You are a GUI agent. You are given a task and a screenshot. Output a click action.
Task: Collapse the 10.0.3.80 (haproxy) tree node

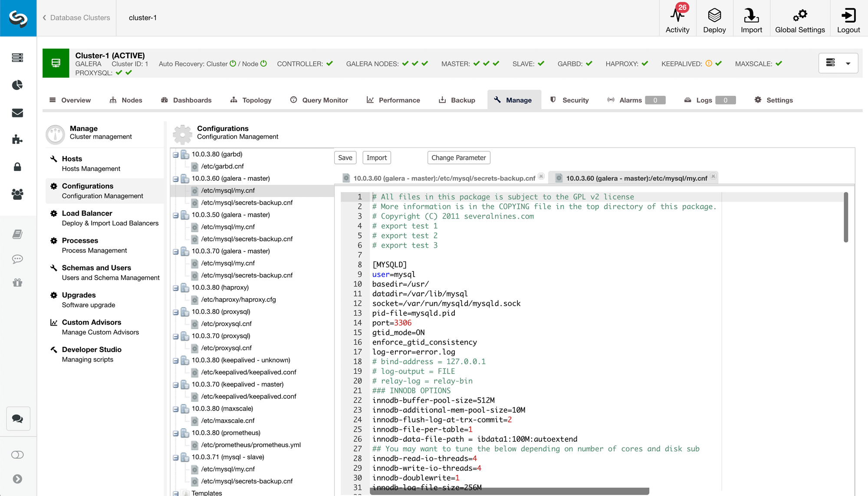(x=176, y=288)
